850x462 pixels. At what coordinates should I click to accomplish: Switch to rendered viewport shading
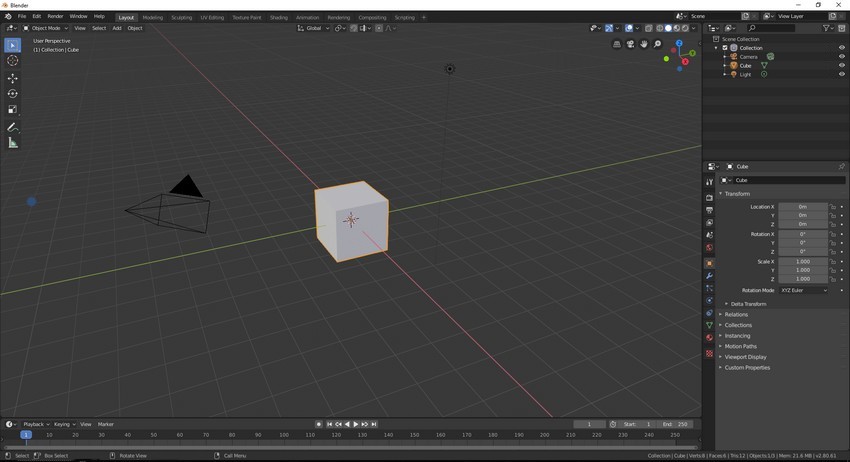[685, 28]
